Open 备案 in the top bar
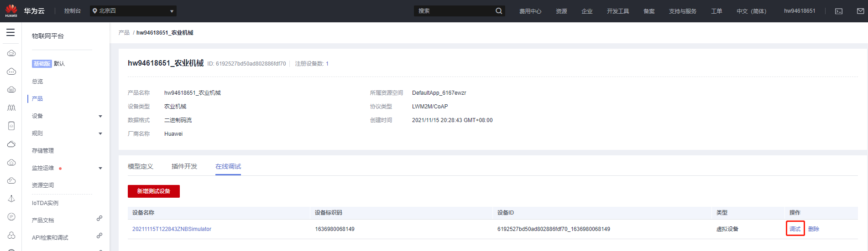The width and height of the screenshot is (868, 251). coord(649,11)
